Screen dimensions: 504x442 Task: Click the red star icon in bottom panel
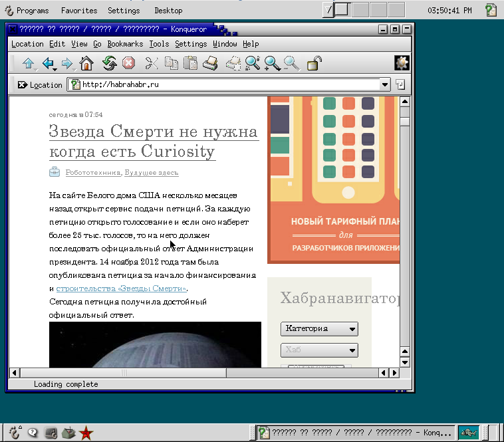tap(86, 433)
